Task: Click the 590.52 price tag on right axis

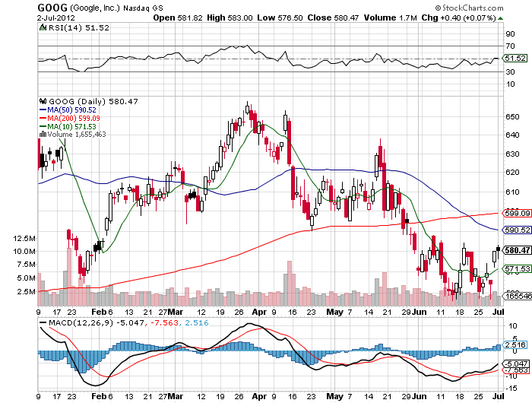Action: point(516,230)
